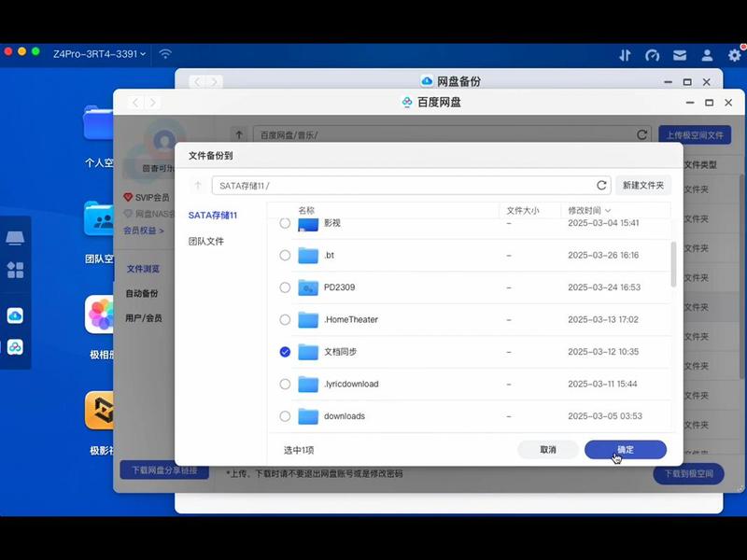Click the dialog file list scrollbar

click(x=673, y=264)
